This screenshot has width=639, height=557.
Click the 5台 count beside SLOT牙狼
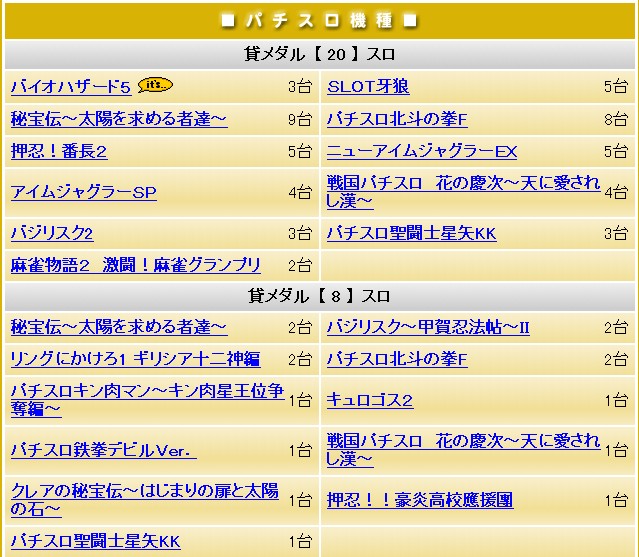[616, 87]
